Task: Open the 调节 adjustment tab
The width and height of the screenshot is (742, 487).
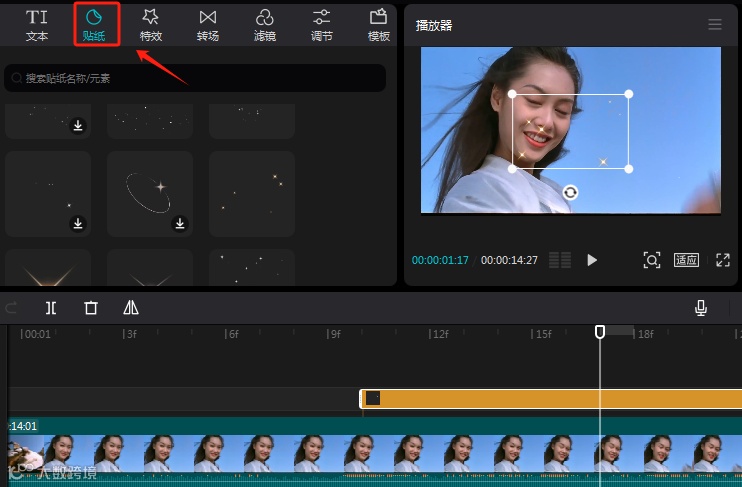Action: [x=322, y=25]
